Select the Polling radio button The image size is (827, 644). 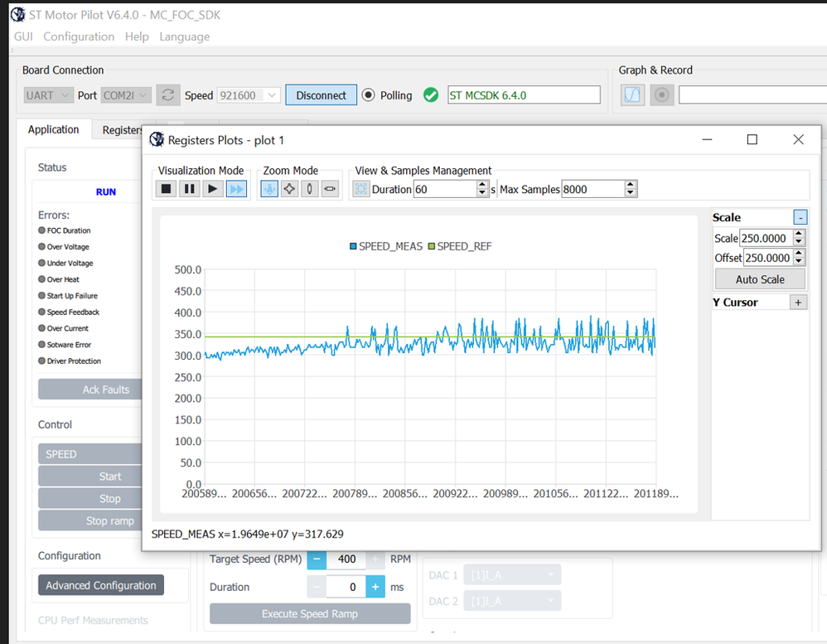point(367,94)
